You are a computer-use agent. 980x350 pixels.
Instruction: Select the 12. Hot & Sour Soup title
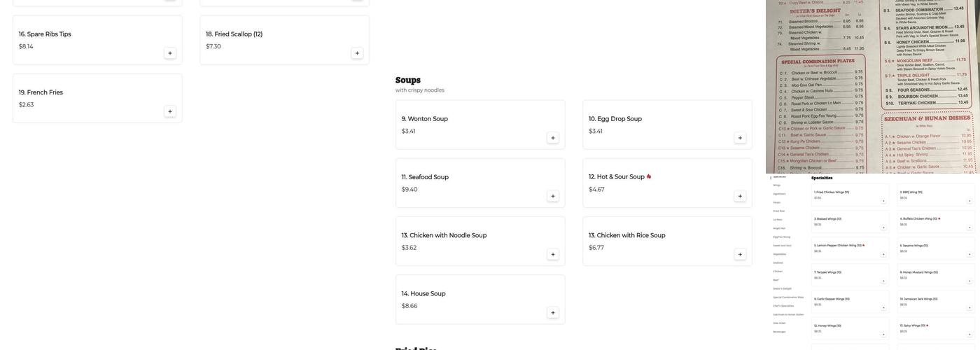pos(617,177)
